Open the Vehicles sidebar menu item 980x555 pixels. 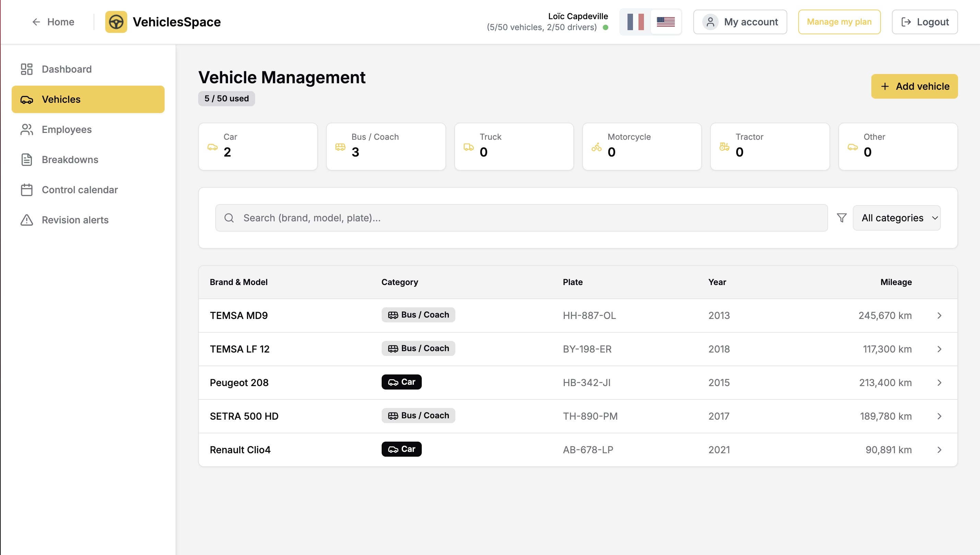[88, 99]
